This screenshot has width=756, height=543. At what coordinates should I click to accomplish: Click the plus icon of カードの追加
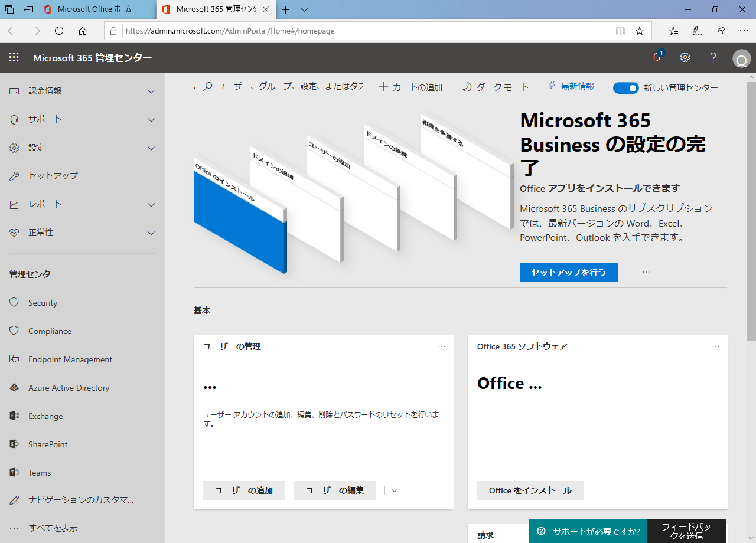[x=383, y=87]
